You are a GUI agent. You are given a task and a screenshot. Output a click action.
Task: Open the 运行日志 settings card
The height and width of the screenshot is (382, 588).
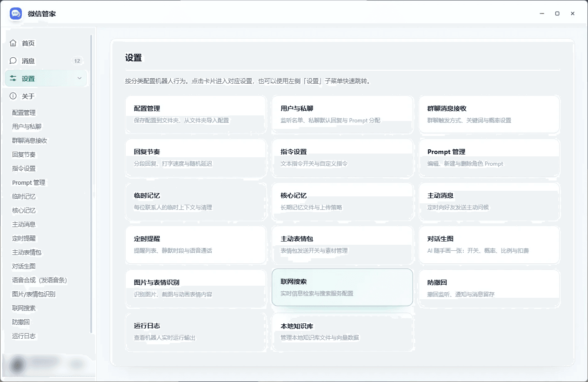tap(196, 332)
